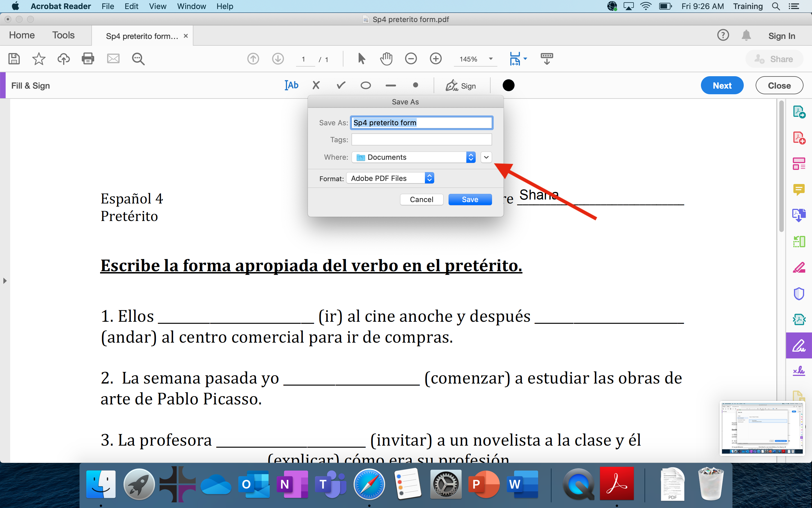Open Safari from the dock
This screenshot has width=812, height=508.
click(x=369, y=484)
